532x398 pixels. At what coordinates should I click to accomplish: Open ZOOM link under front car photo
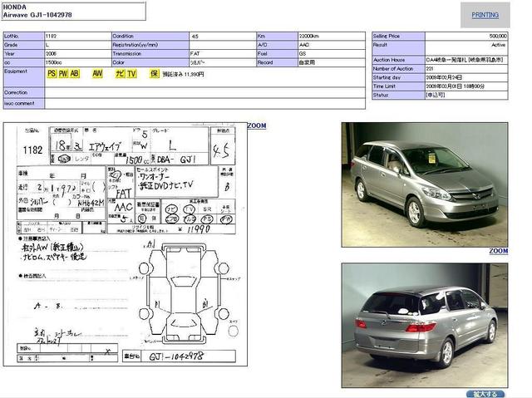pyautogui.click(x=499, y=251)
